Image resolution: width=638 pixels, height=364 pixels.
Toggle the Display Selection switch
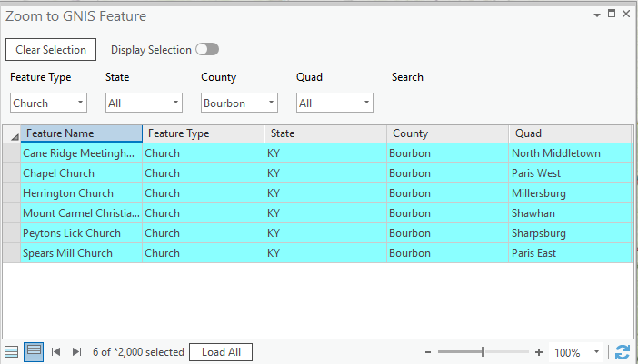click(x=207, y=50)
